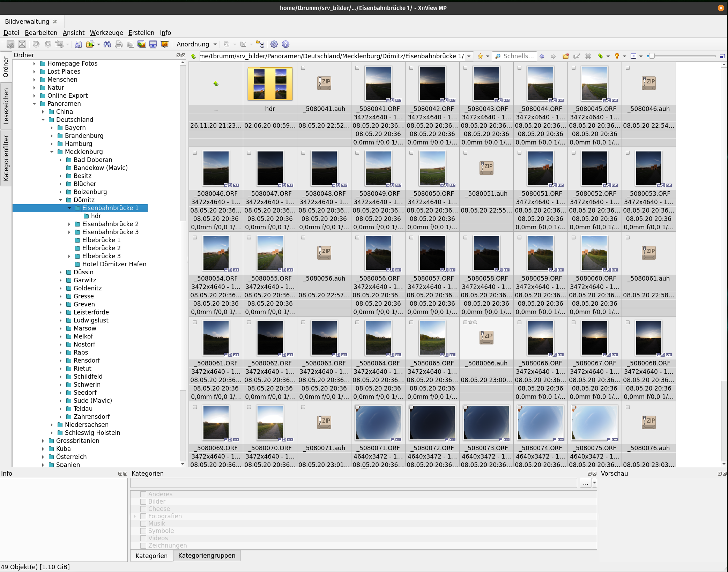This screenshot has height=572, width=728.
Task: Click the binoculars search icon
Action: pos(107,44)
